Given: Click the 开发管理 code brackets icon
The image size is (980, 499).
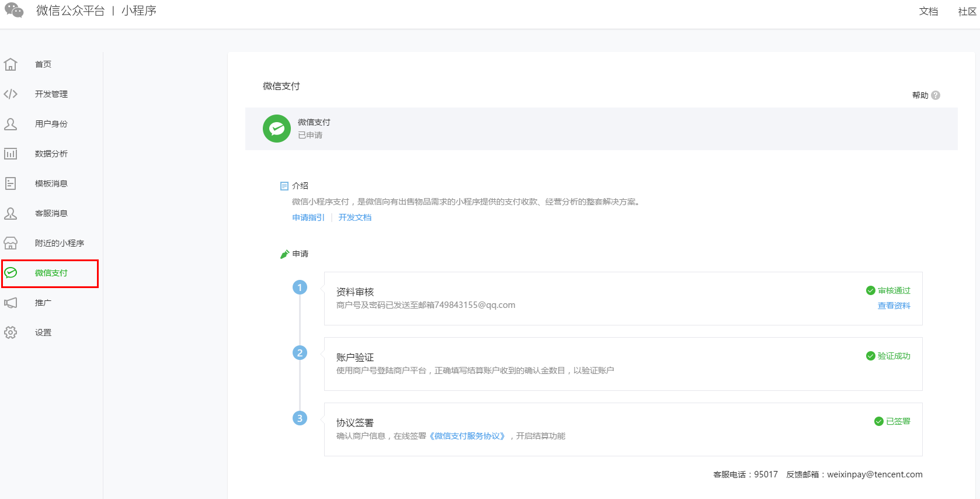Looking at the screenshot, I should click(x=11, y=94).
